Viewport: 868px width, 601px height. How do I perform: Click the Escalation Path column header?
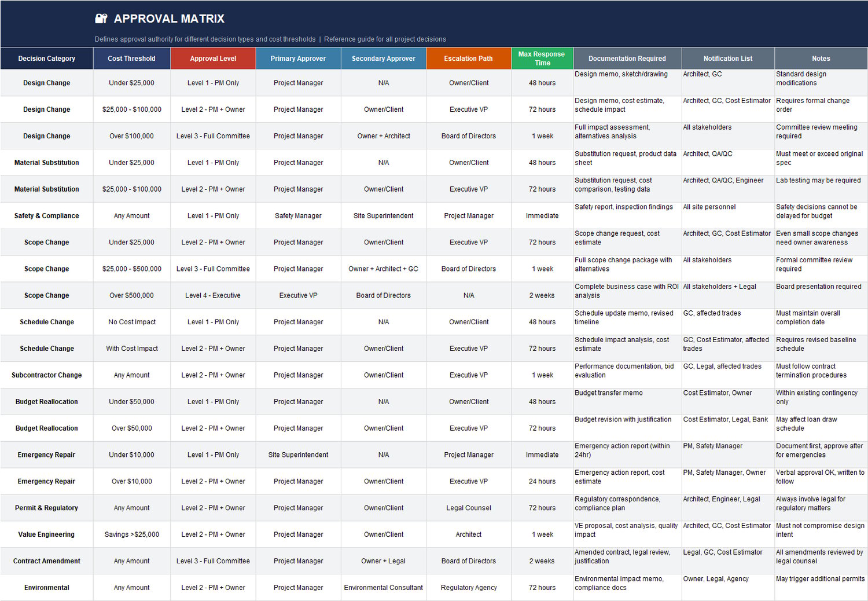tap(468, 58)
